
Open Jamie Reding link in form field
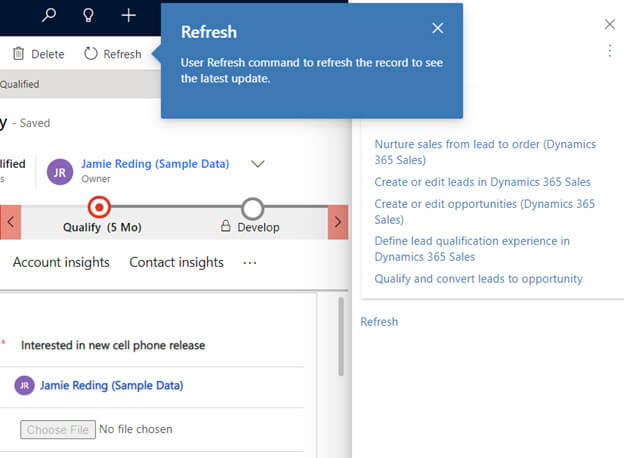pos(111,386)
